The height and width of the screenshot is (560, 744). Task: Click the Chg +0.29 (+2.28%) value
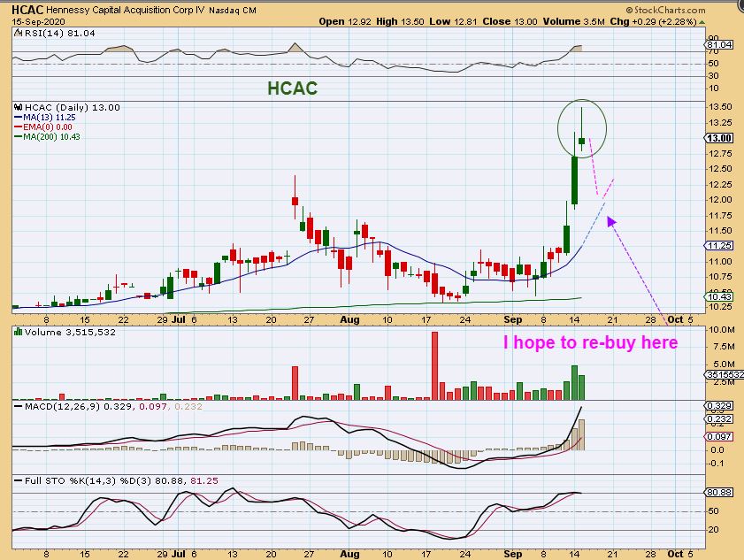[654, 21]
